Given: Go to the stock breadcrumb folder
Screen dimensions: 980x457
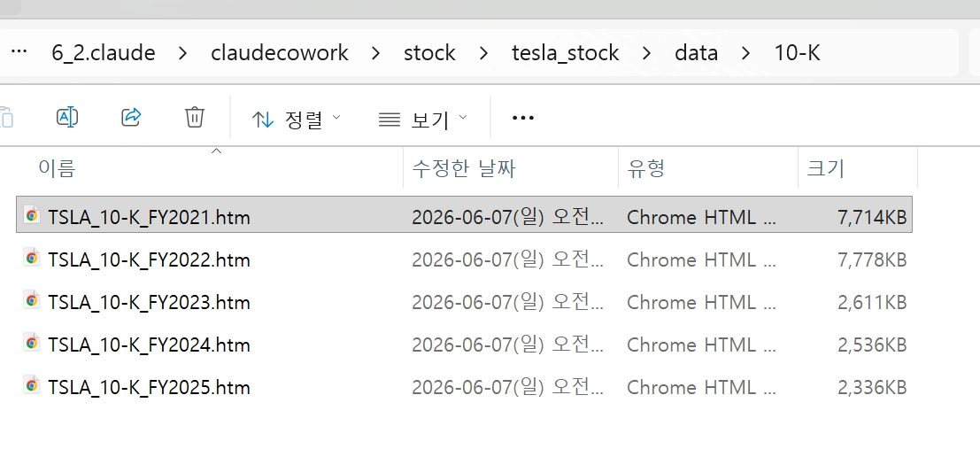Looking at the screenshot, I should (429, 53).
